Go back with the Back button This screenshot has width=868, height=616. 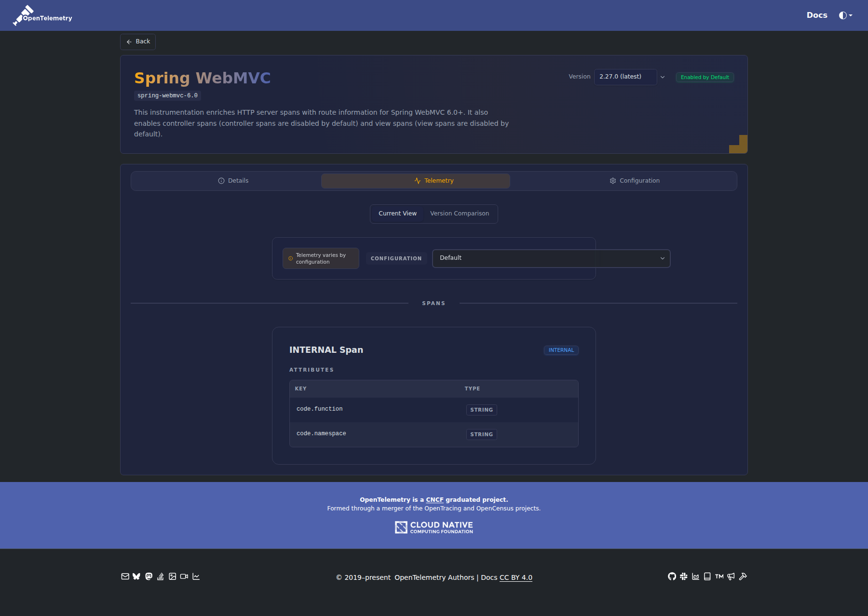coord(138,42)
